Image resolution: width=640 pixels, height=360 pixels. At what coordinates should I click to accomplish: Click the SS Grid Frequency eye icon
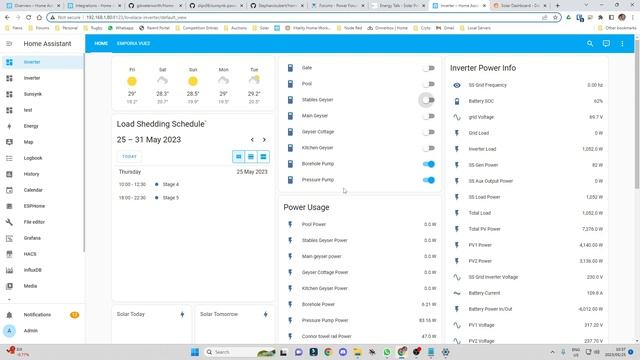(x=457, y=85)
